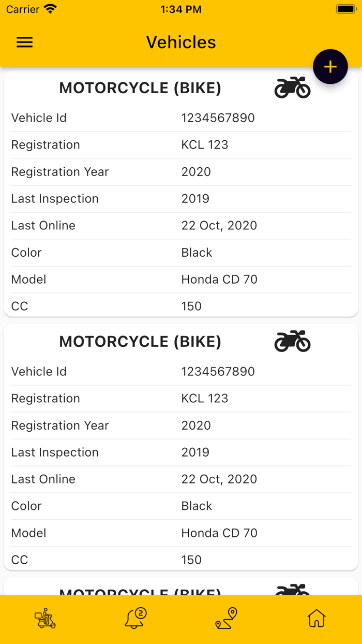Tap the Vehicles header title
This screenshot has height=644, width=362.
[x=181, y=42]
